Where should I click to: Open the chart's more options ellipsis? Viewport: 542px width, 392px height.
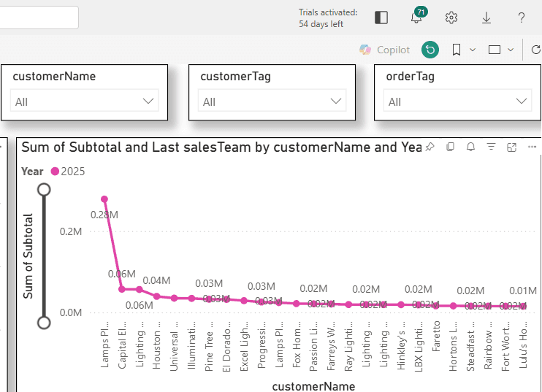532,147
